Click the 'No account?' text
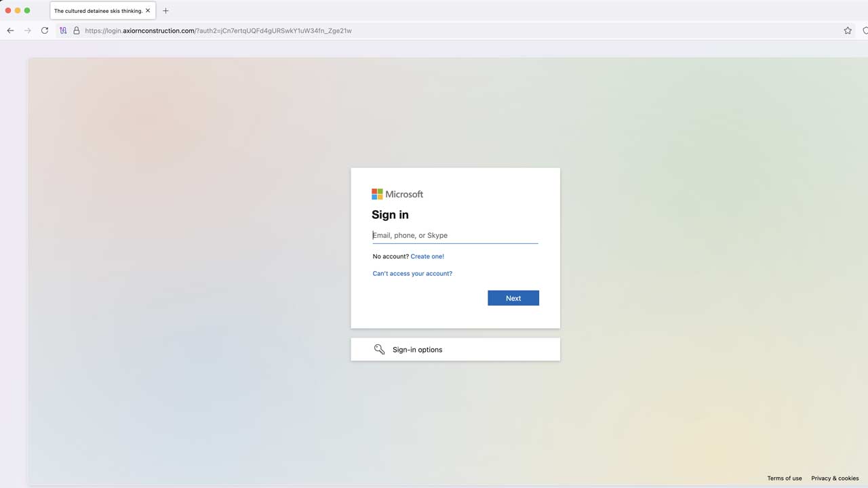The image size is (868, 488). coord(391,256)
